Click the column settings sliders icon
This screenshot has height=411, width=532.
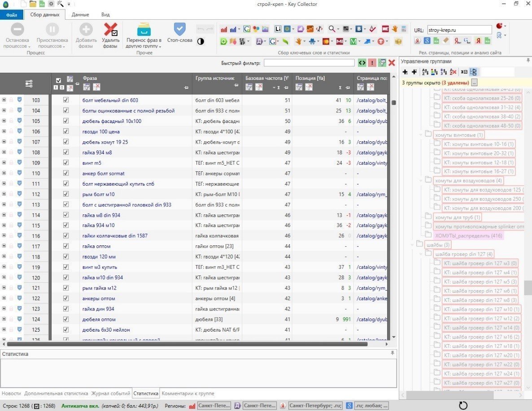pyautogui.click(x=29, y=83)
